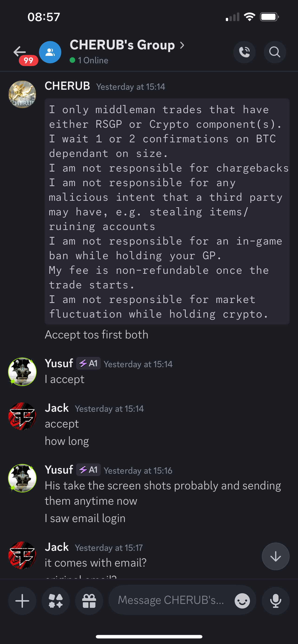
Task: Tap the Message CHERUB's text field
Action: tap(171, 600)
